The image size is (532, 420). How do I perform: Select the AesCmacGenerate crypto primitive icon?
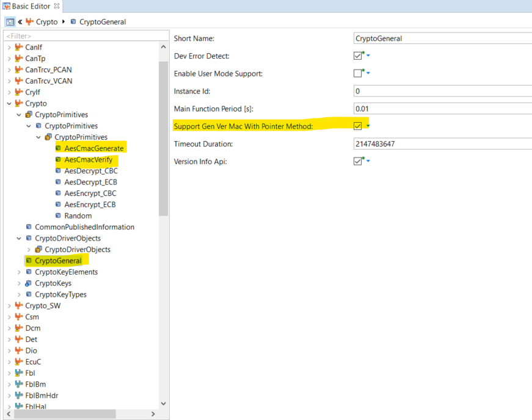57,148
